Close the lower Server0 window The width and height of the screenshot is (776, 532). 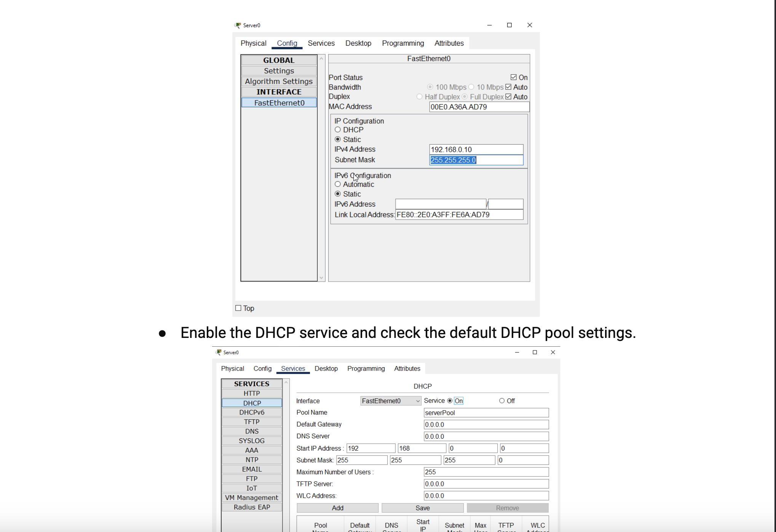pos(553,352)
